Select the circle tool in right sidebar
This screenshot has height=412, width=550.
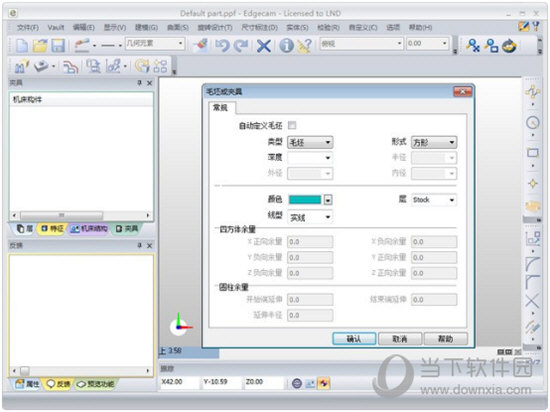pyautogui.click(x=533, y=122)
